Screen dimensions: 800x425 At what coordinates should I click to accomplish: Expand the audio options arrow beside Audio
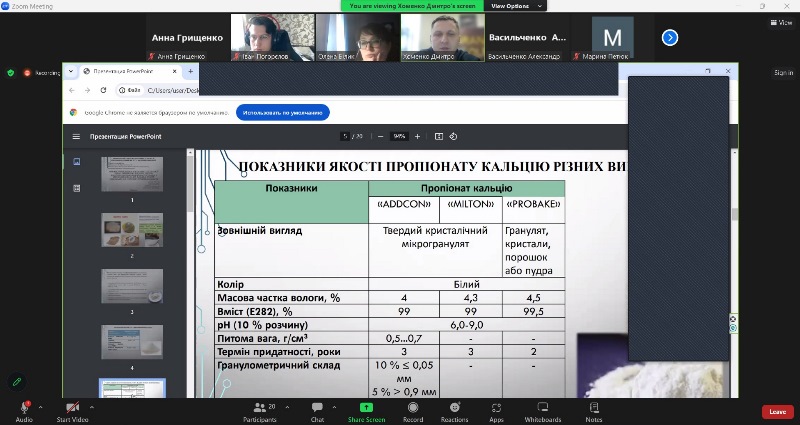(x=40, y=407)
